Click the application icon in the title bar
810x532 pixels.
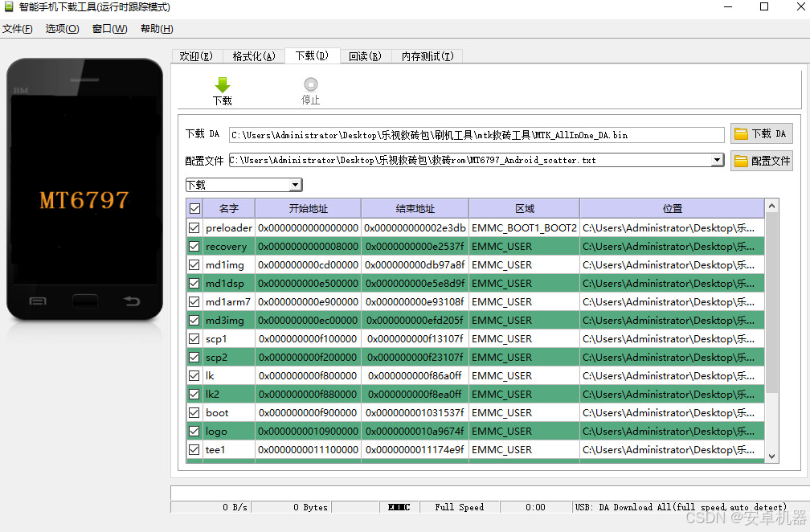coord(9,6)
